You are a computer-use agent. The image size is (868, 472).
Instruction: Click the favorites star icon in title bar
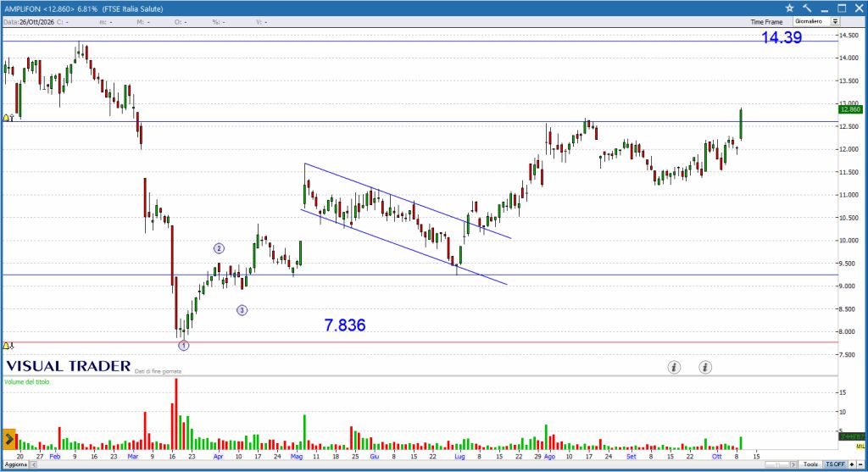coord(789,8)
